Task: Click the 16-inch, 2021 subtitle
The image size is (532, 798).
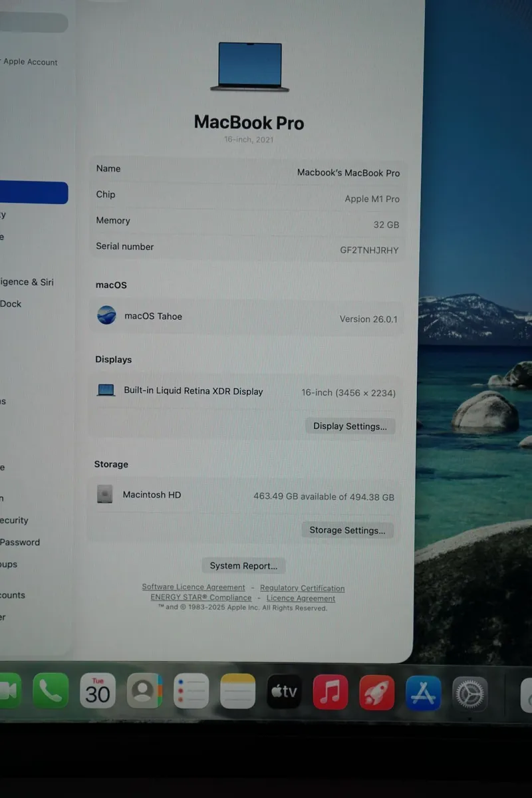Action: (x=249, y=140)
